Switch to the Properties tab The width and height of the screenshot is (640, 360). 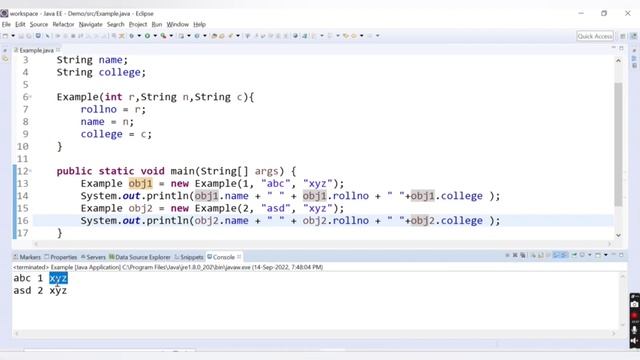click(x=60, y=257)
